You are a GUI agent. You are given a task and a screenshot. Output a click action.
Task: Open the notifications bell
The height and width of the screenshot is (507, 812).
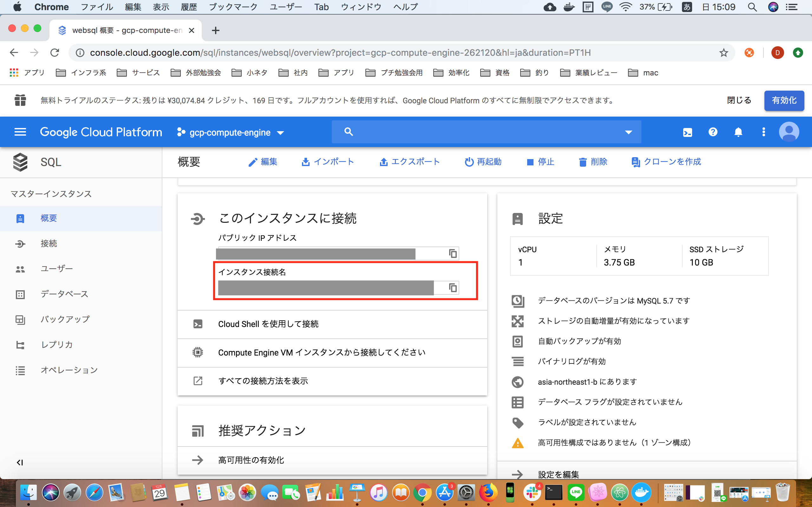(738, 132)
